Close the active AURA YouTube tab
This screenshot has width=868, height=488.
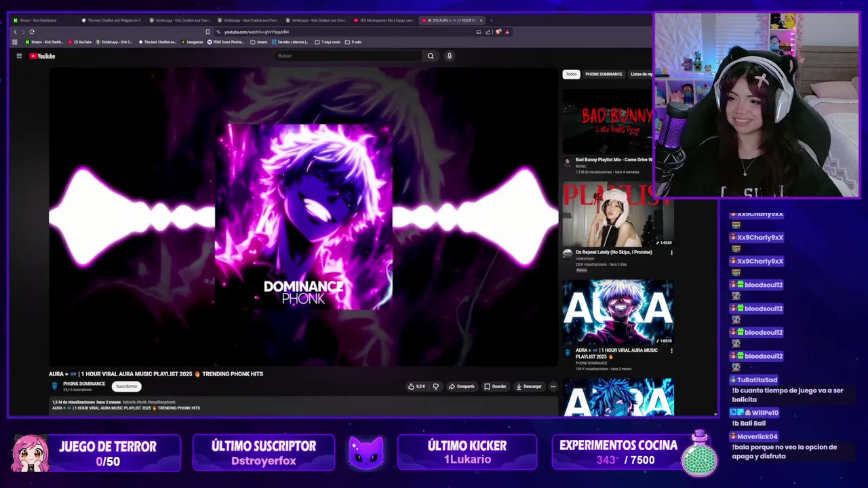tap(481, 20)
